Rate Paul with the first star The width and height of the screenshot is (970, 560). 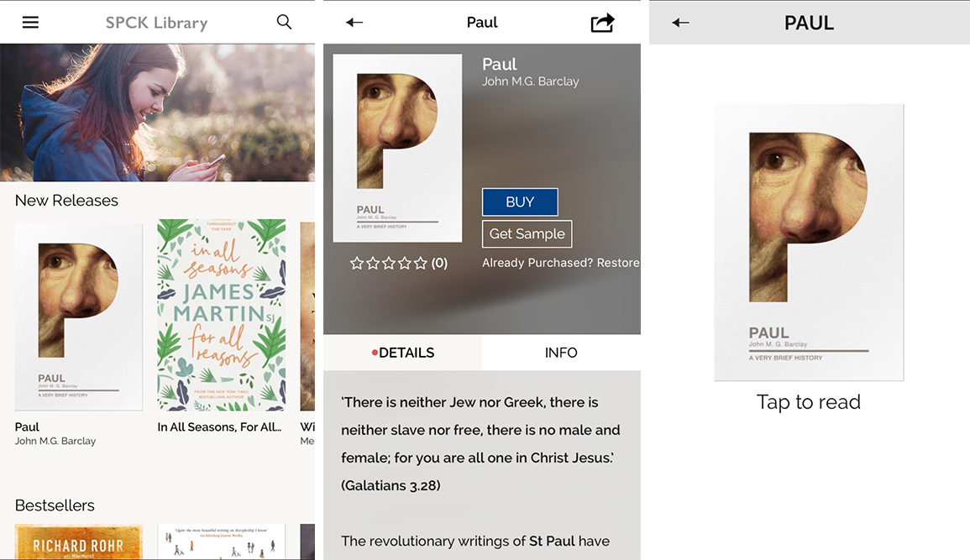[x=355, y=263]
